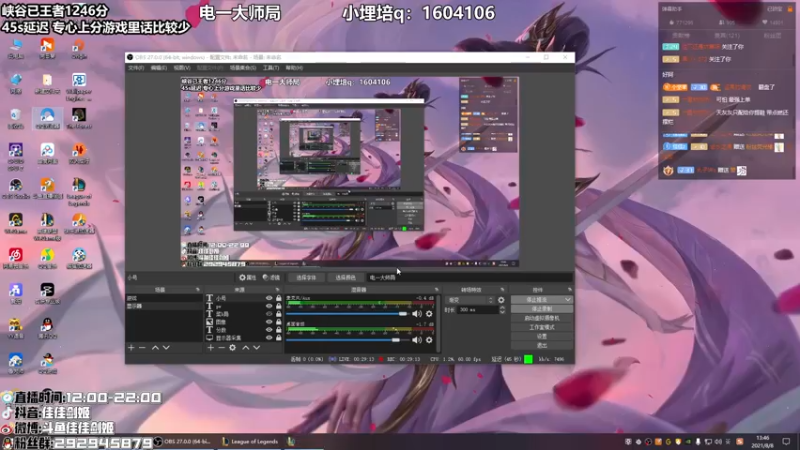The width and height of the screenshot is (800, 450).
Task: Open source 属性 properties gear button
Action: coord(248,278)
